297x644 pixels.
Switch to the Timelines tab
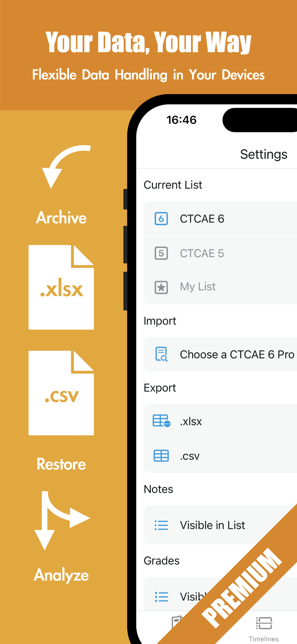point(264,625)
